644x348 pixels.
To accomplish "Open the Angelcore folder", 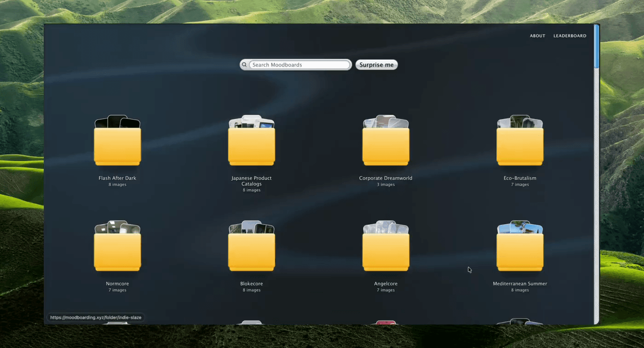I will click(x=386, y=246).
